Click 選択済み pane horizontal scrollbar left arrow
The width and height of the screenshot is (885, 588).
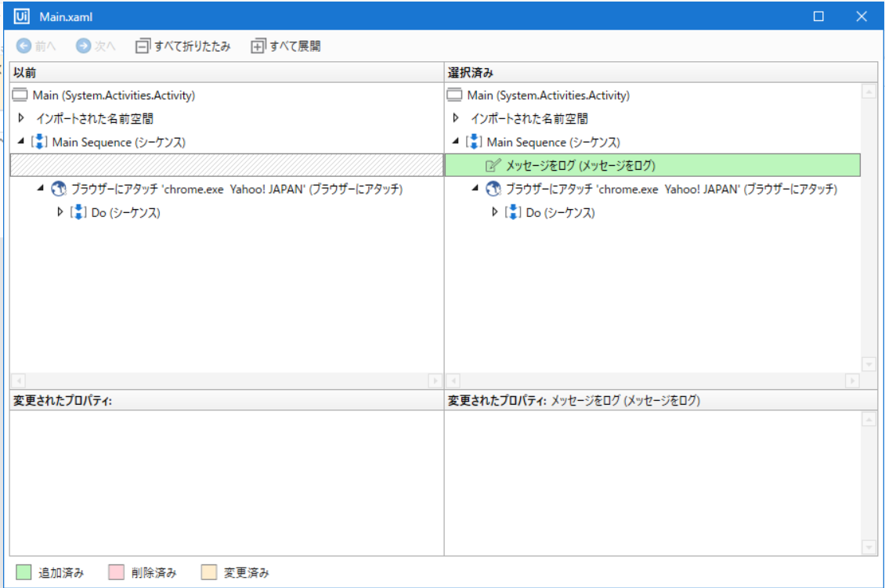pyautogui.click(x=453, y=381)
